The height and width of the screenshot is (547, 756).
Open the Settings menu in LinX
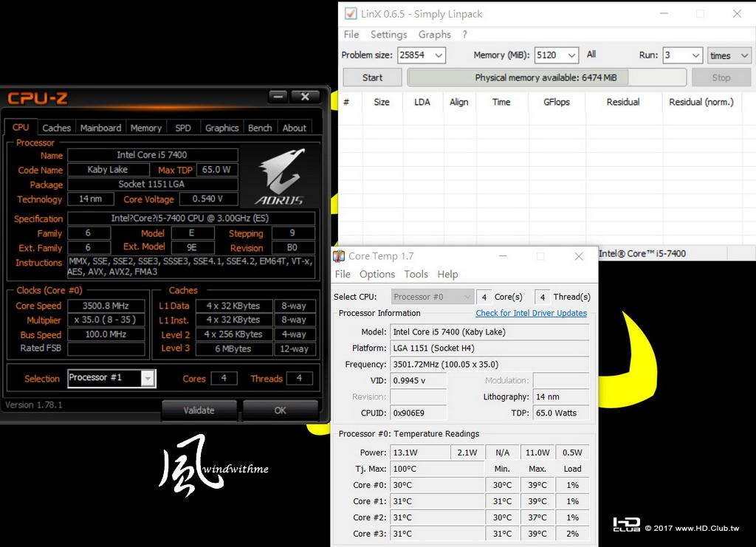(x=388, y=34)
